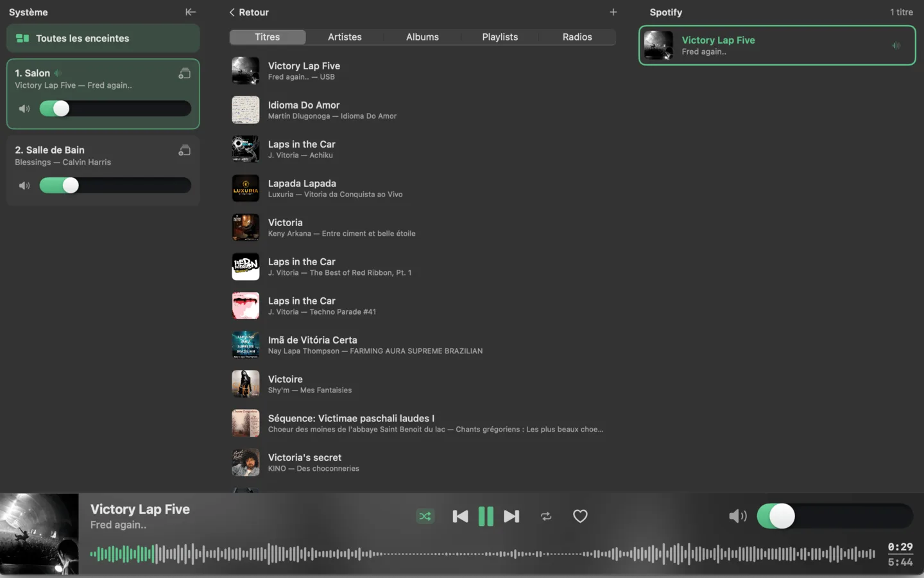Seek in the track waveform
The image size is (924, 578).
[483, 554]
